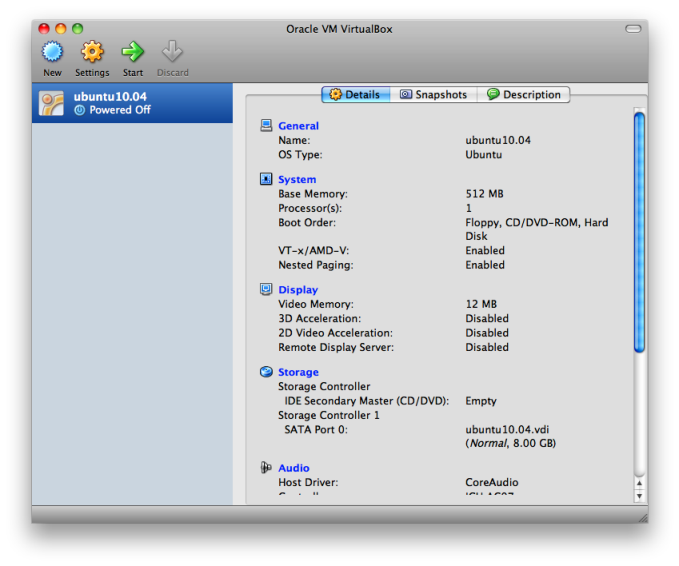Click the green zoom window button

(x=78, y=29)
